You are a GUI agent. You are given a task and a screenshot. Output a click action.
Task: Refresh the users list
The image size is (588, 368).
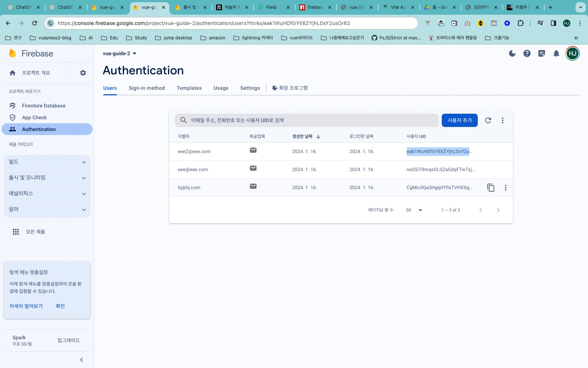click(488, 120)
